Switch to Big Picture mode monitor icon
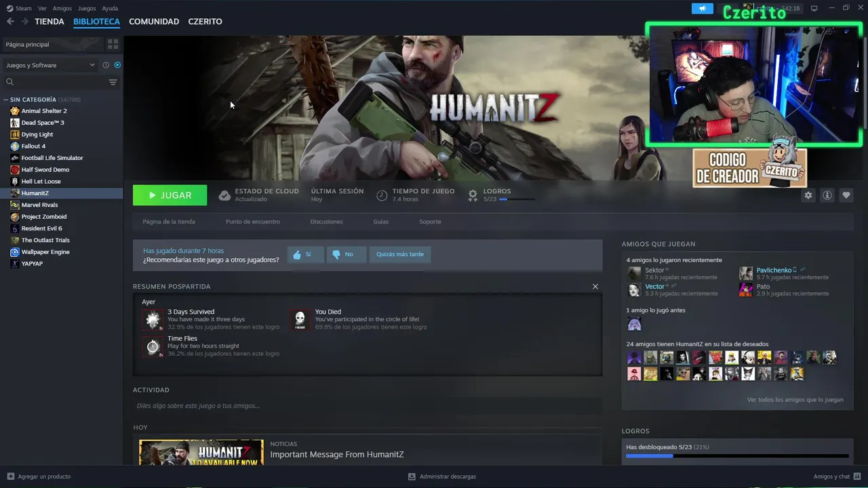 point(814,8)
